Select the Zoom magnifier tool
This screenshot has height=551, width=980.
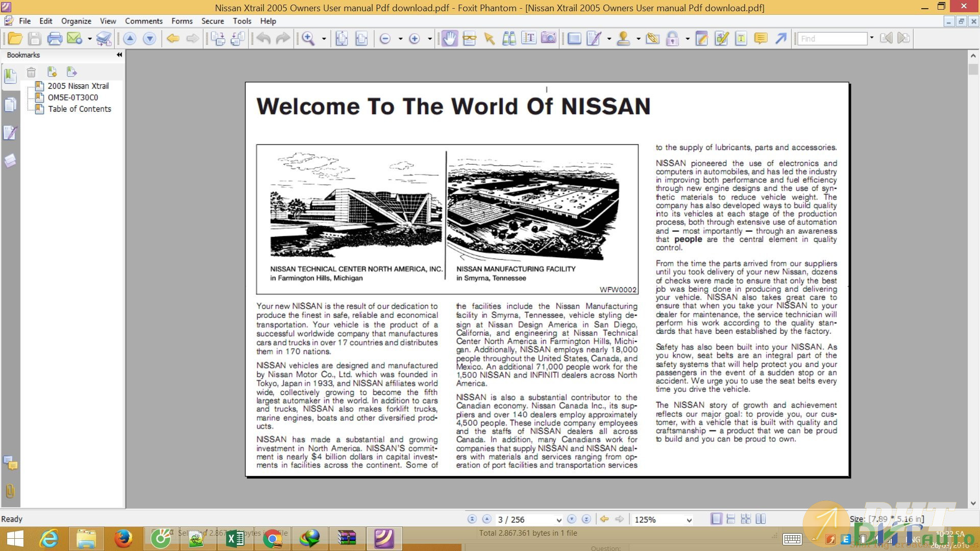tap(308, 38)
